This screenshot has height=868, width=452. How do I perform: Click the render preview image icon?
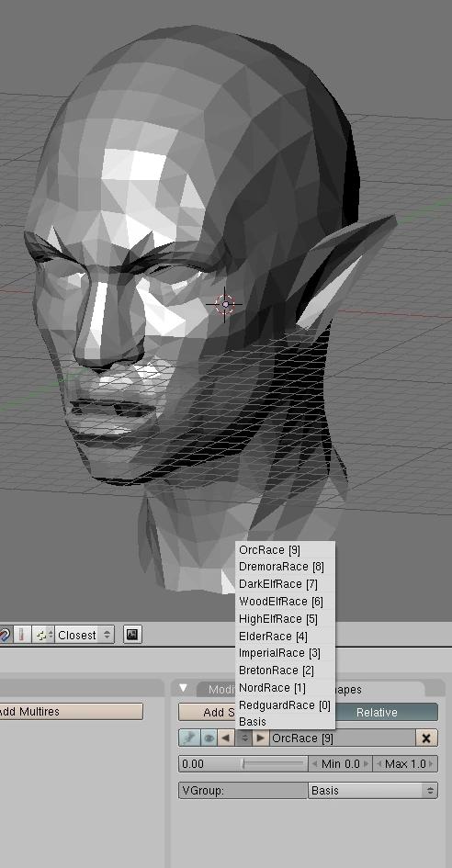tap(132, 635)
